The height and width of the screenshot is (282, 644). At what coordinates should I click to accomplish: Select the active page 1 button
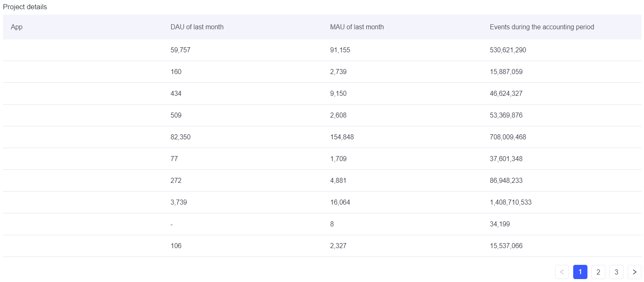580,272
